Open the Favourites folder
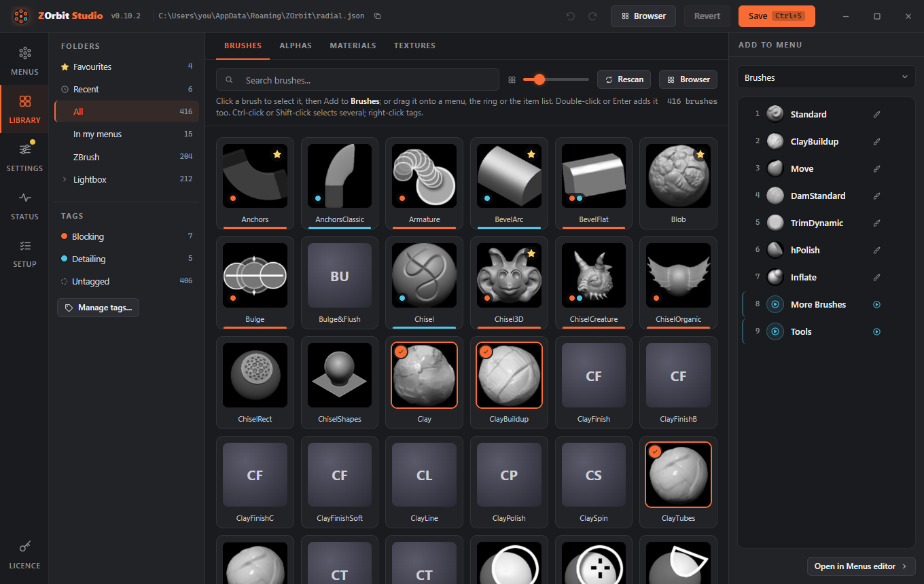The height and width of the screenshot is (584, 924). click(126, 67)
